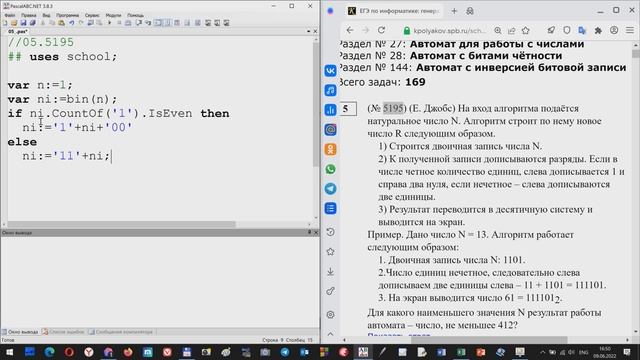Click the Save all icon in PascalABC toolbar
Viewport: 640px width, 360px height.
point(33,23)
